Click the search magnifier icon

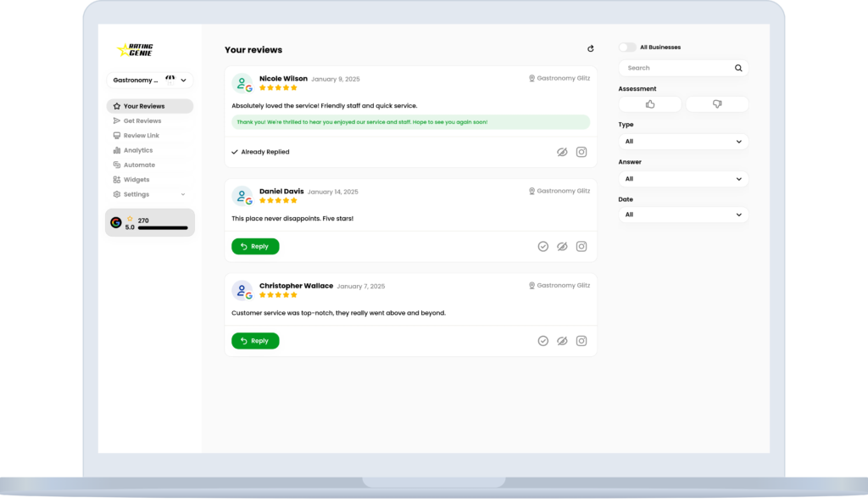(737, 68)
